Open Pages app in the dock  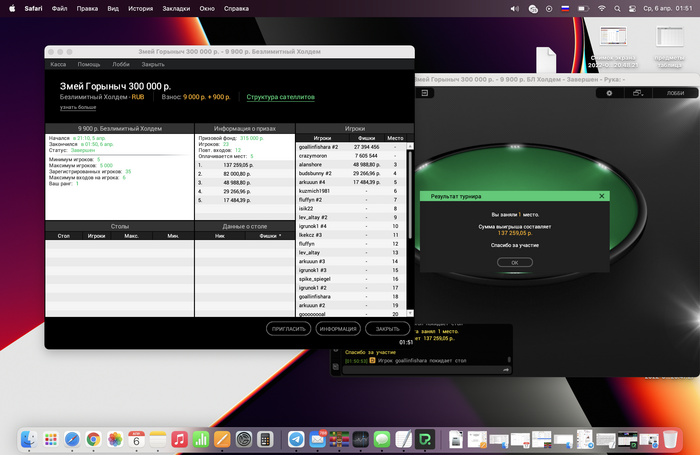click(222, 440)
